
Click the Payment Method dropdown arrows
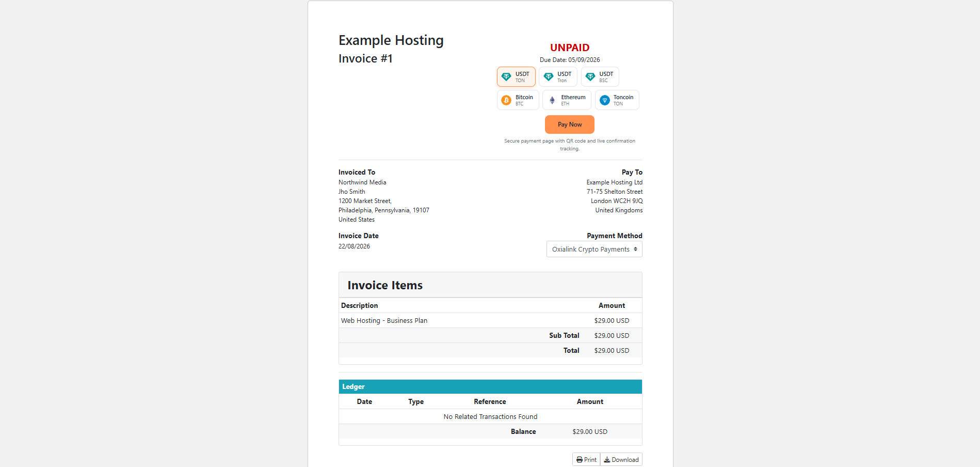[636, 249]
